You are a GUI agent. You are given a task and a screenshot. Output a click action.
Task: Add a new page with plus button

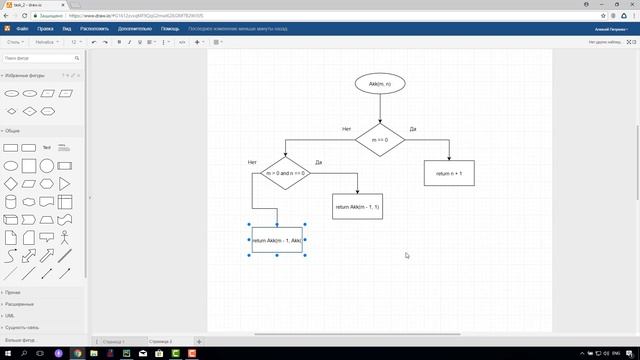(199, 342)
